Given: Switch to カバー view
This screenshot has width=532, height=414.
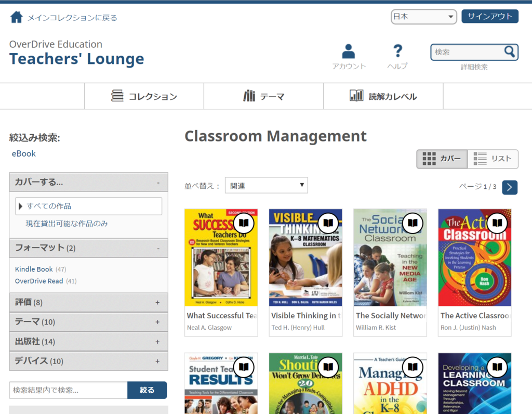Looking at the screenshot, I should click(442, 159).
